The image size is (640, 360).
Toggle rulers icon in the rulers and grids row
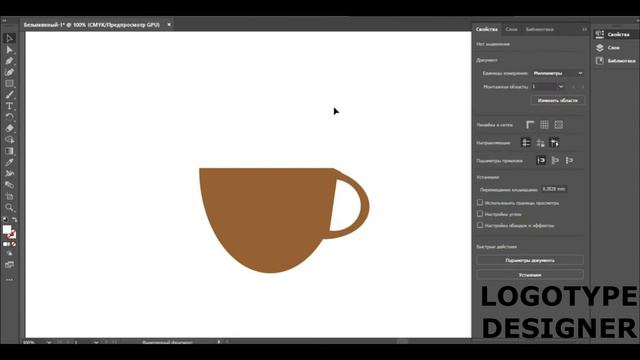click(x=530, y=125)
